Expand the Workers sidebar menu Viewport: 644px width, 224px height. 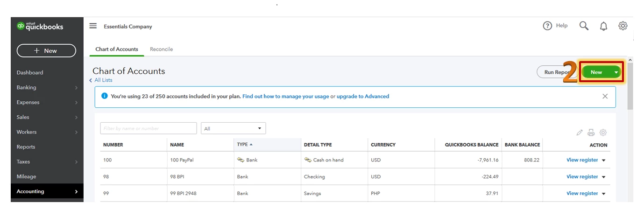coord(47,132)
